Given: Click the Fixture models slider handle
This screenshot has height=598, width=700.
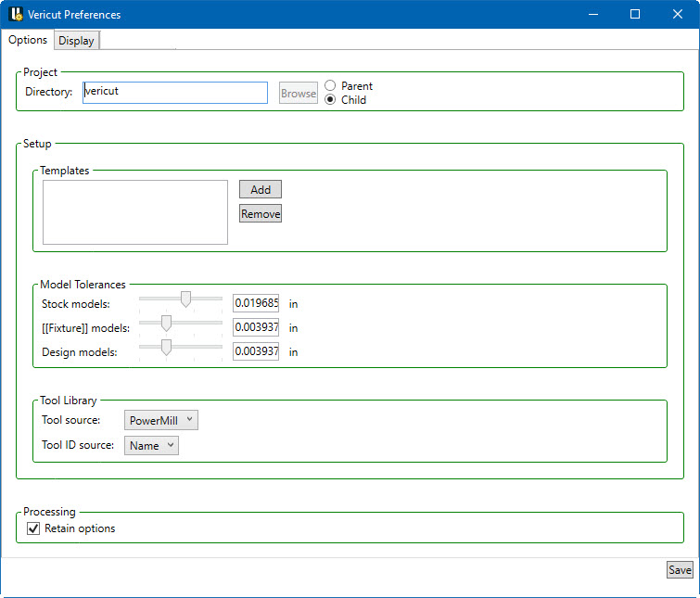Looking at the screenshot, I should [166, 323].
